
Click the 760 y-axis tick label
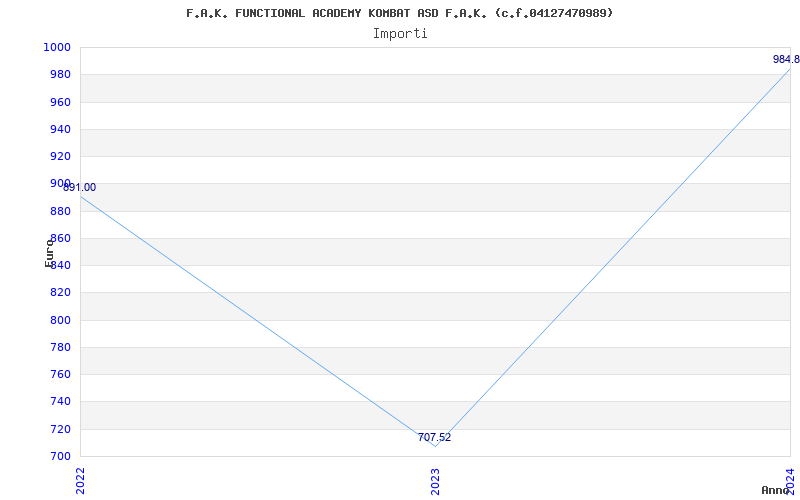60,374
